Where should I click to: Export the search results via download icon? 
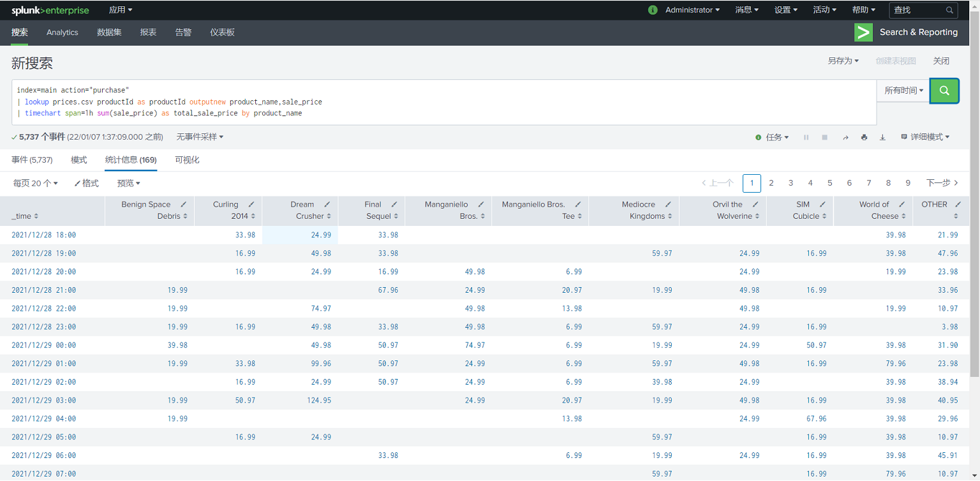tap(883, 137)
